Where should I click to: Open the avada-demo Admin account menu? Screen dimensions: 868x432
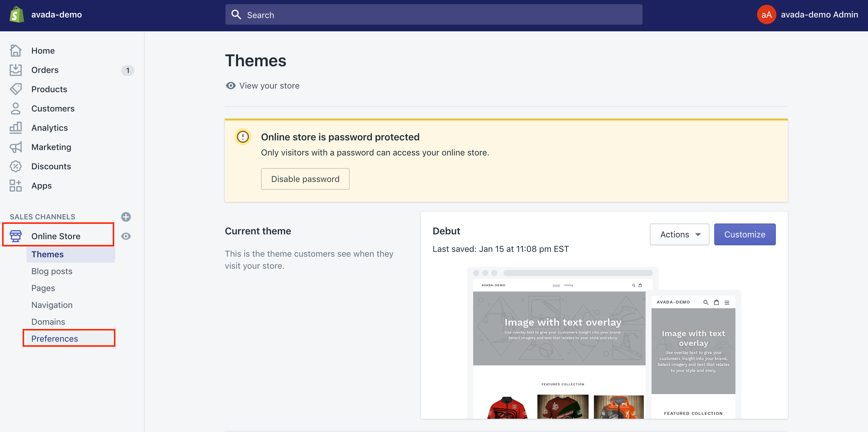pos(808,15)
